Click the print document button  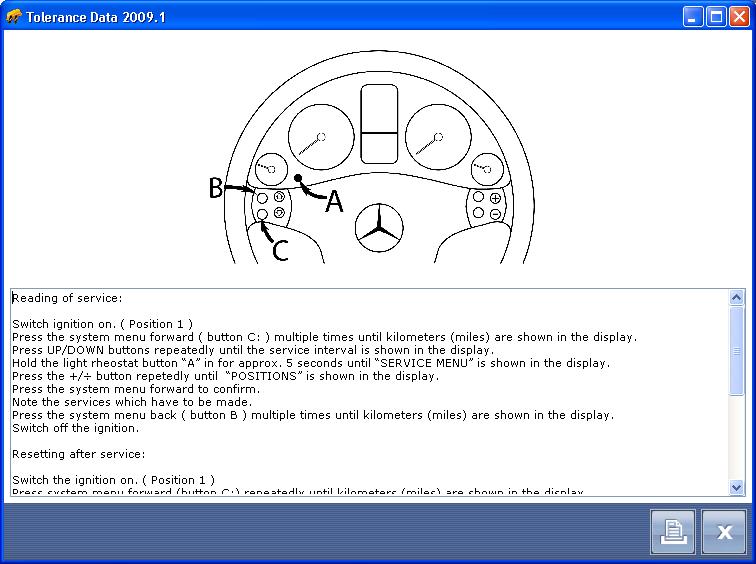[673, 532]
